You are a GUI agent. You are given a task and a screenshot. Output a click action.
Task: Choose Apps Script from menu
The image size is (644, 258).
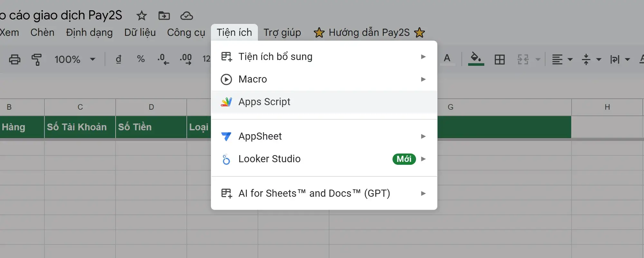click(324, 102)
